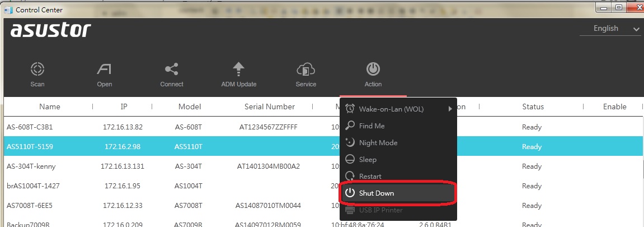Click the Connect share icon
The image size is (644, 227).
[x=171, y=69]
